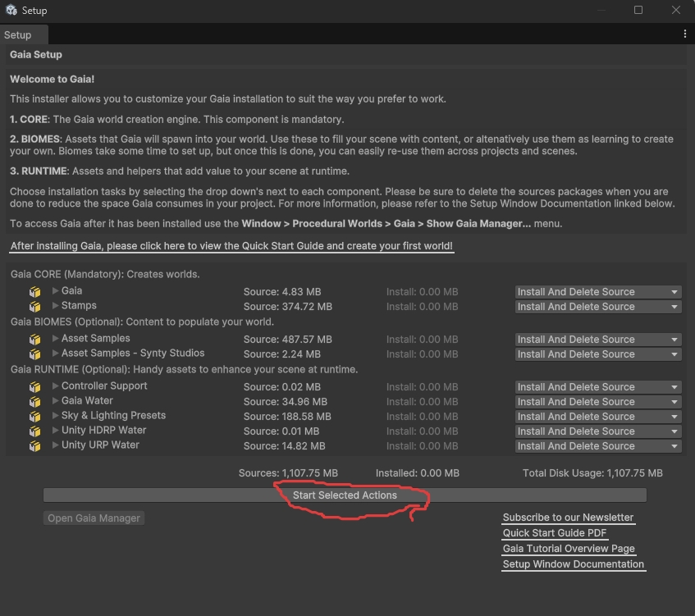The width and height of the screenshot is (695, 616).
Task: Open install dropdown for Unity URP Water
Action: [598, 446]
